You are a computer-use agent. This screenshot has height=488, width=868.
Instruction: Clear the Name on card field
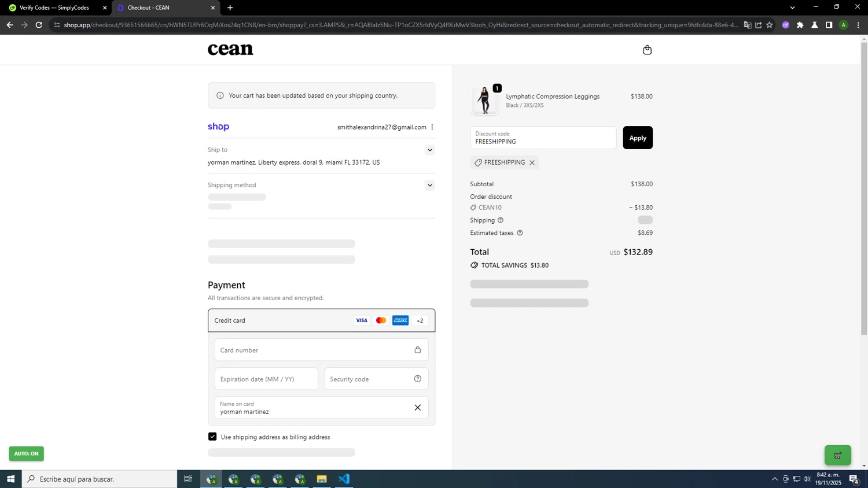point(418,408)
